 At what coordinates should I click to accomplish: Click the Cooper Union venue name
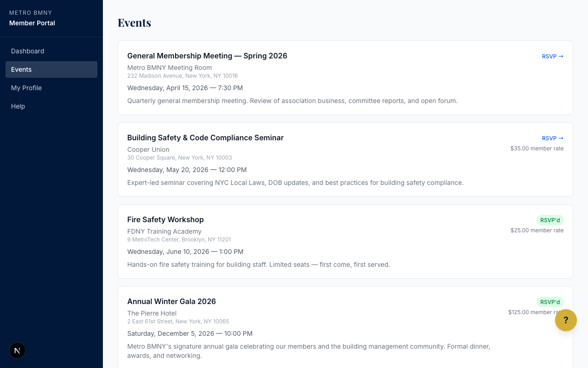coord(148,149)
